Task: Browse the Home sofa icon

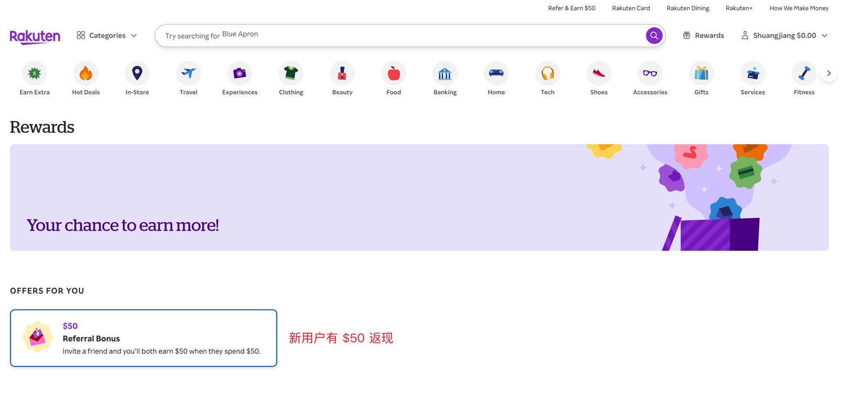Action: pyautogui.click(x=496, y=73)
